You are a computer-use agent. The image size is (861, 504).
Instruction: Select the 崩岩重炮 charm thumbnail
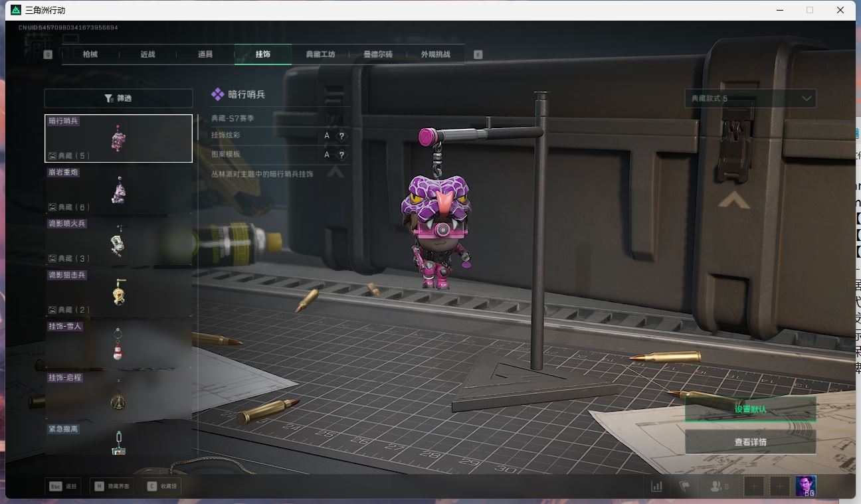click(x=118, y=190)
